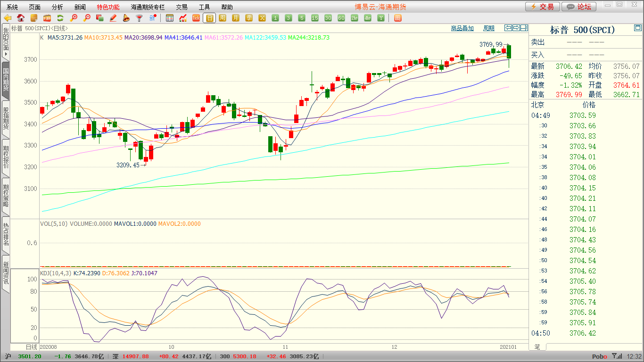The image size is (644, 362).
Task: Click the X custom period button
Action: tap(262, 18)
